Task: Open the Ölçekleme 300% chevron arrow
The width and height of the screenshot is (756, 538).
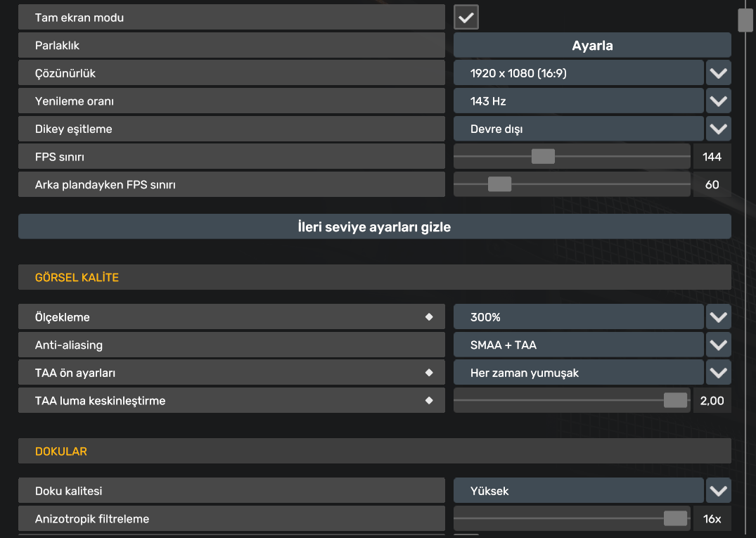Action: tap(718, 317)
